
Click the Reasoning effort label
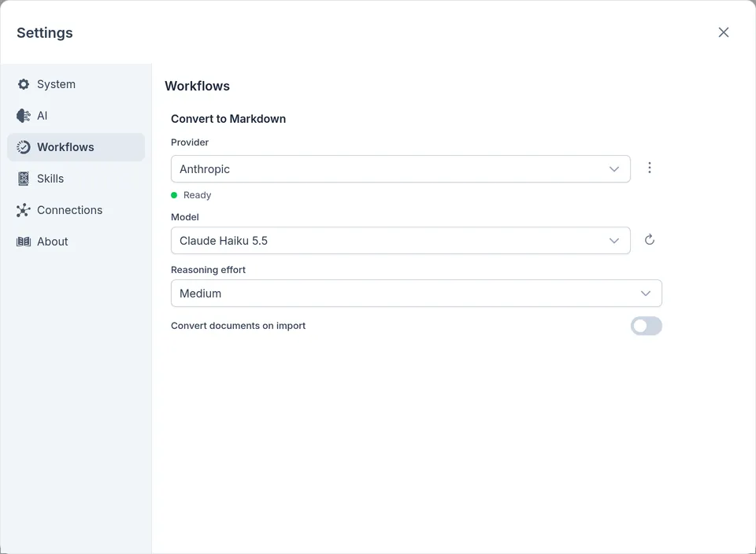click(x=208, y=270)
